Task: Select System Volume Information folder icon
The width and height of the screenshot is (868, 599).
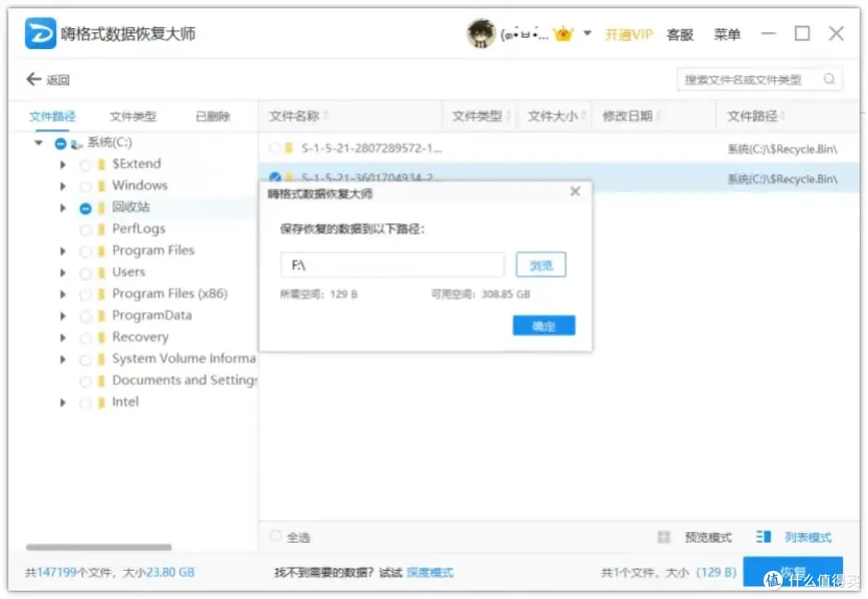Action: point(101,359)
